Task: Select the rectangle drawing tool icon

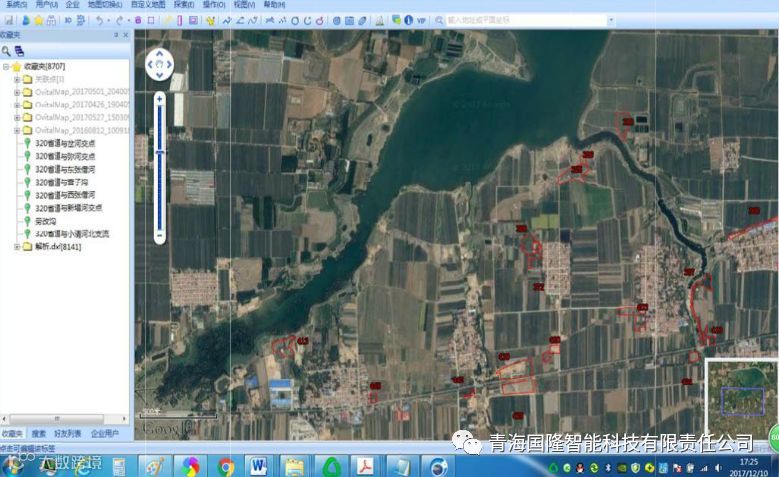Action: pyautogui.click(x=151, y=20)
